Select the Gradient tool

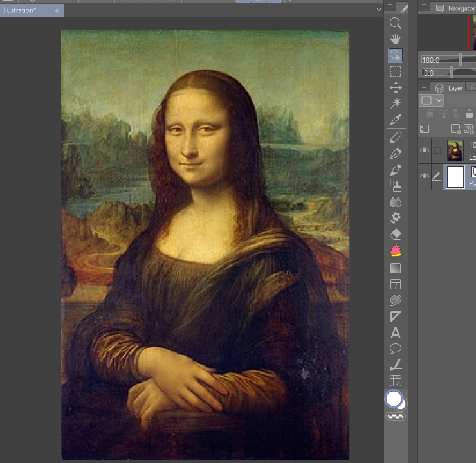pos(395,268)
